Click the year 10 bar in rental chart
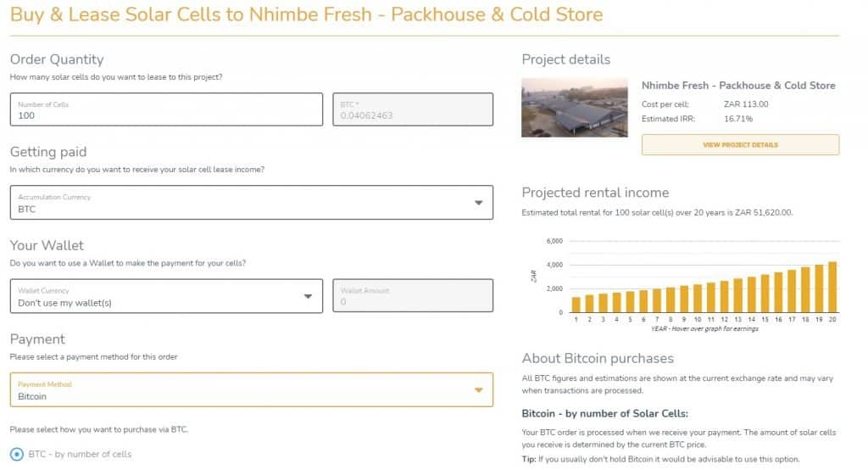 click(698, 299)
